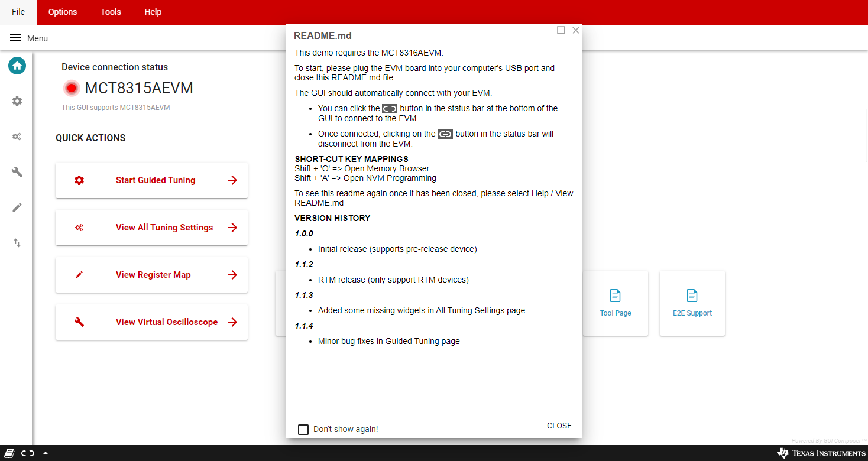
Task: Open the pencil icon in the left sidebar
Action: coord(17,207)
